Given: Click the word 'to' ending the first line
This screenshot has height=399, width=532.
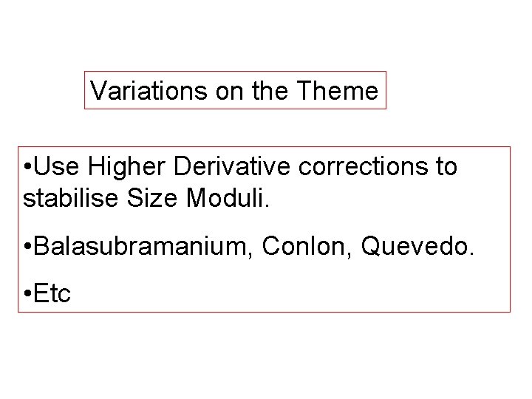Looking at the screenshot, I should (x=447, y=166).
